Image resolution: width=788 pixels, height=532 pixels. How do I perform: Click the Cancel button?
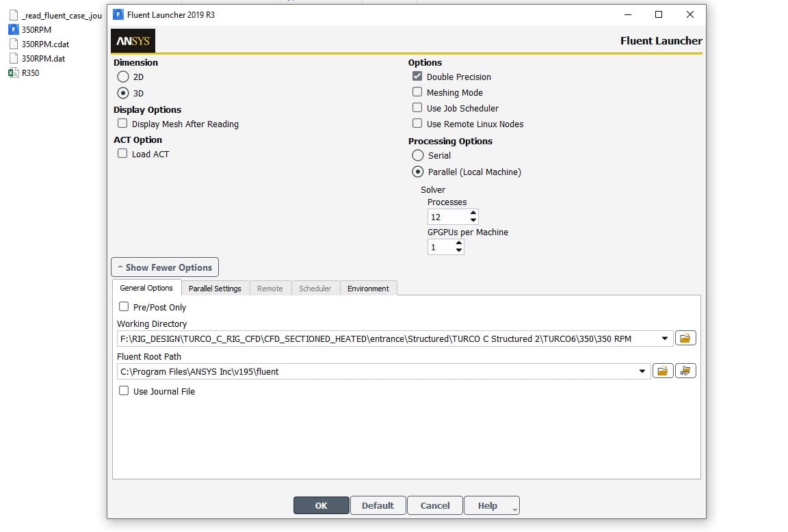pyautogui.click(x=435, y=505)
